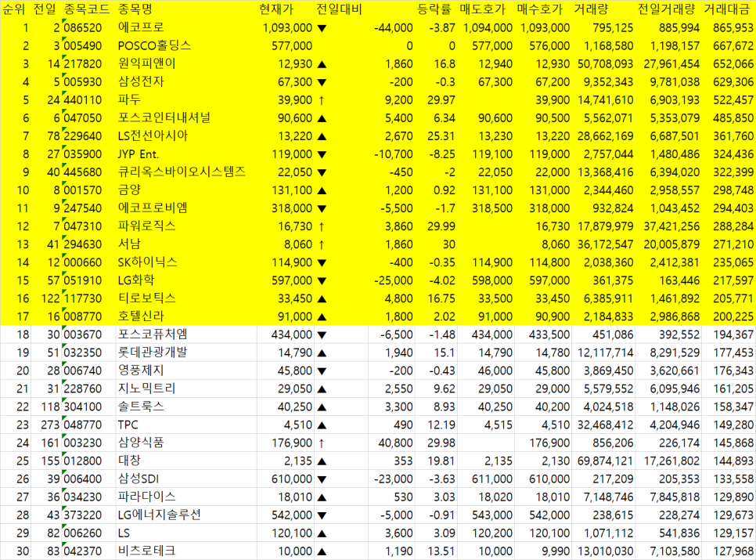Select the 삼양식품 stock name
756x560 pixels.
tap(142, 443)
